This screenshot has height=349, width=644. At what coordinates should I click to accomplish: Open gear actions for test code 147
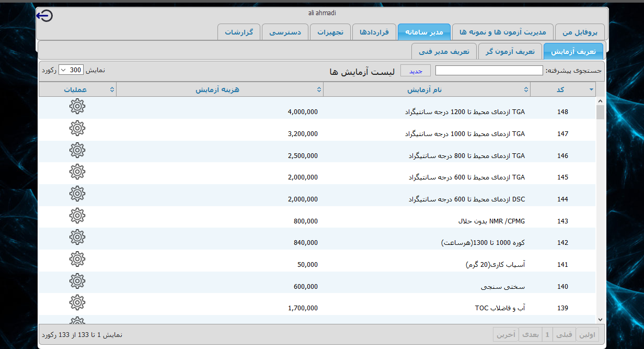click(77, 129)
